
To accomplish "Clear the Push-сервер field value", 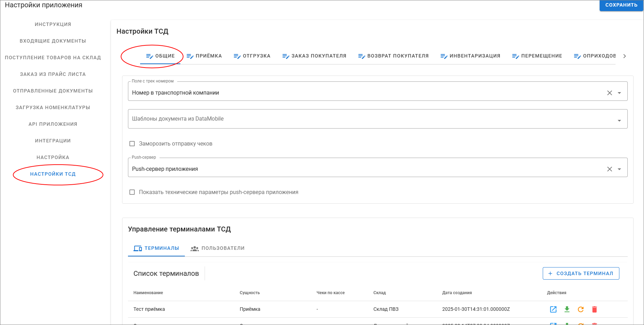I will 609,169.
